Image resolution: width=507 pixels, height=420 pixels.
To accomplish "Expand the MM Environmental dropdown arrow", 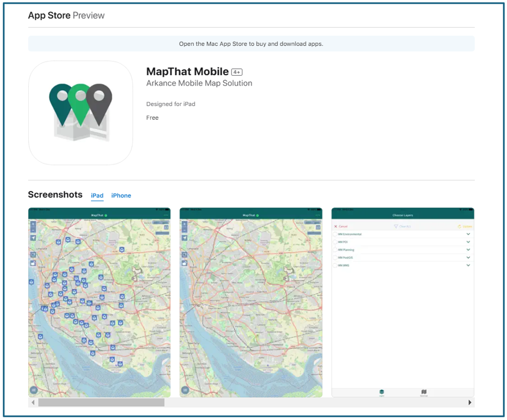I will [x=467, y=234].
